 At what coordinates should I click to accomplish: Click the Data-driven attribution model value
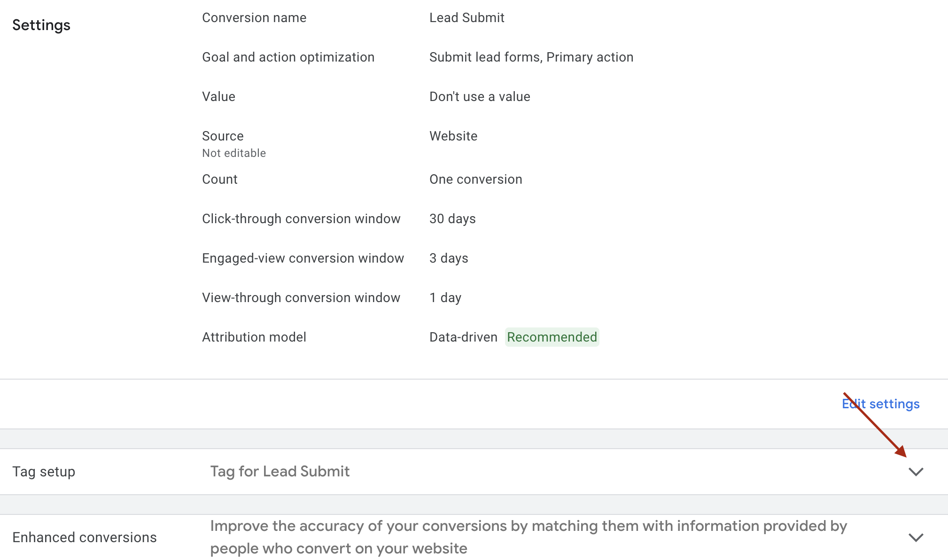click(x=463, y=337)
